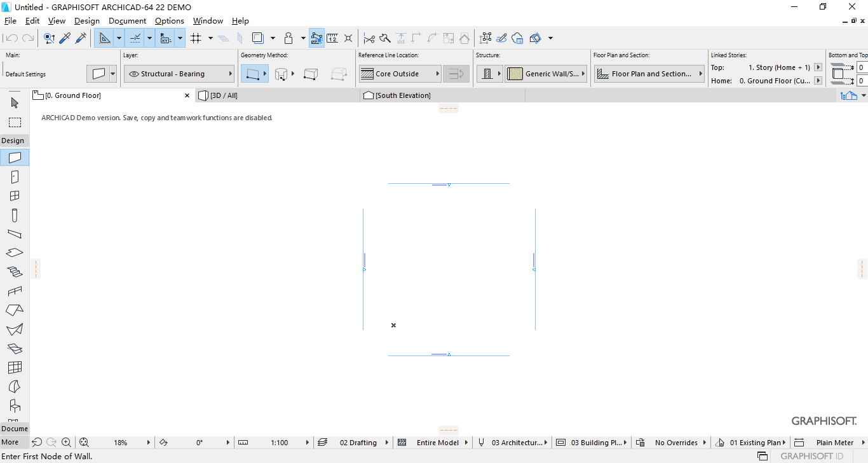Screen dimensions: 868x463
Task: Toggle the Trace reference icon
Action: click(258, 38)
